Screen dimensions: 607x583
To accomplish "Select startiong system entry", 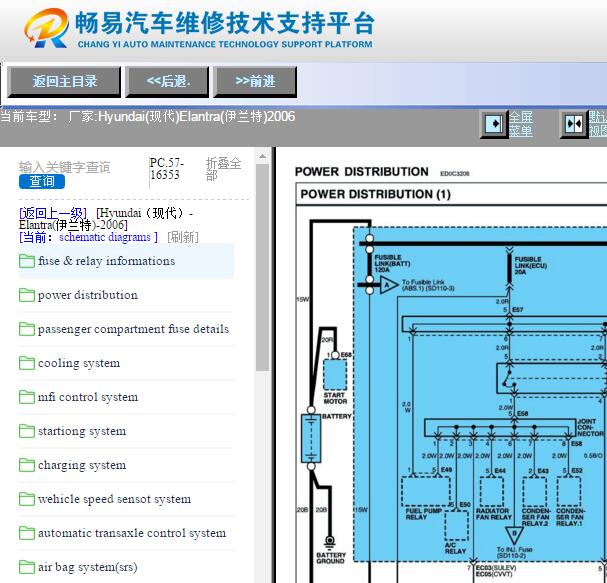I will [82, 431].
